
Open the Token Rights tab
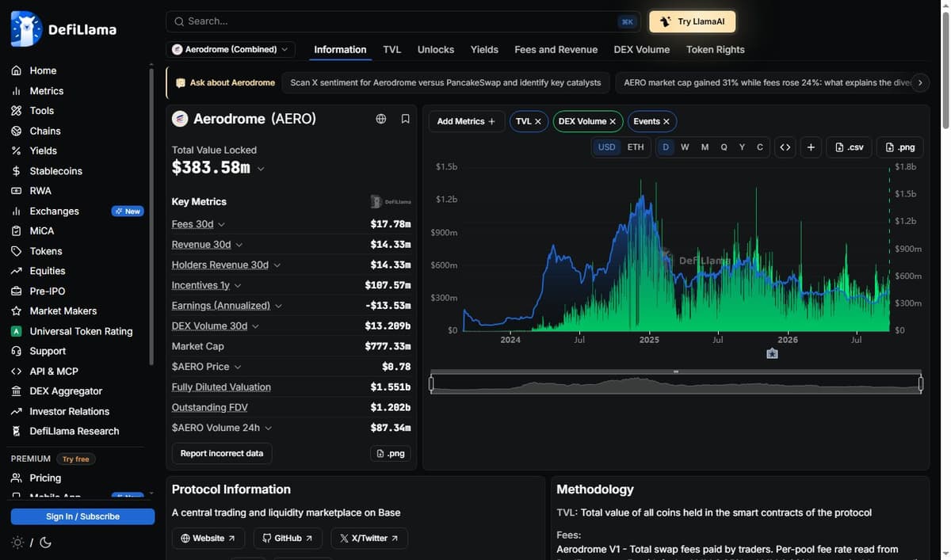(x=716, y=49)
